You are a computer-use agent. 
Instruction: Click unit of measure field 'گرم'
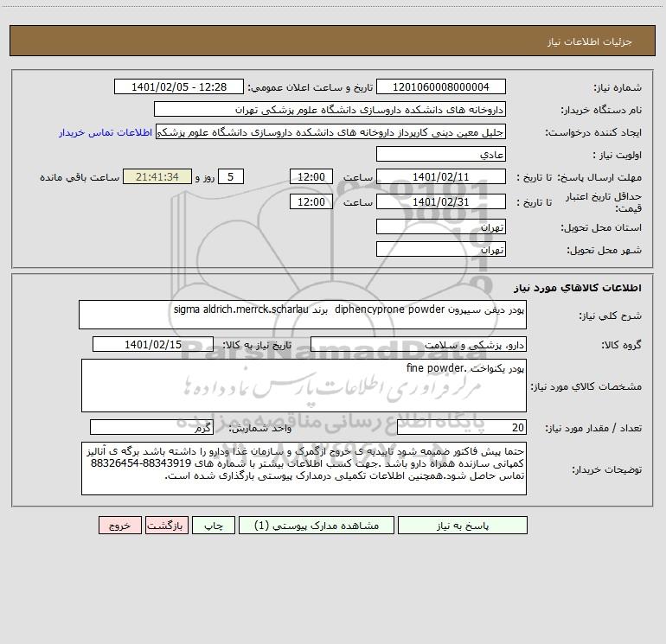(151, 427)
